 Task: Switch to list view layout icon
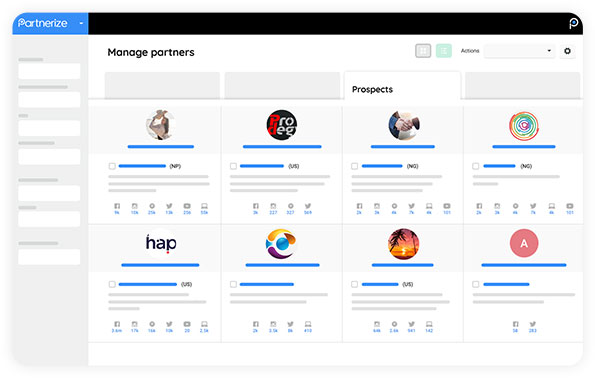point(444,51)
